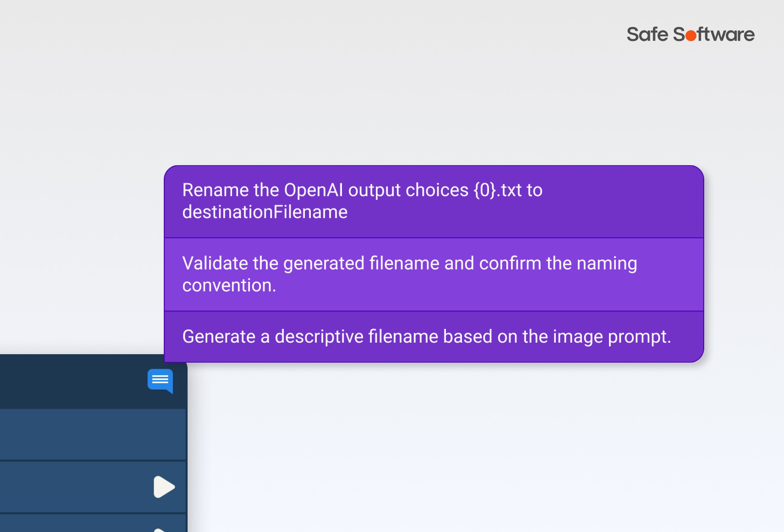Click the orange dot in the Safe Software logo
The width and height of the screenshot is (784, 532).
click(x=691, y=36)
